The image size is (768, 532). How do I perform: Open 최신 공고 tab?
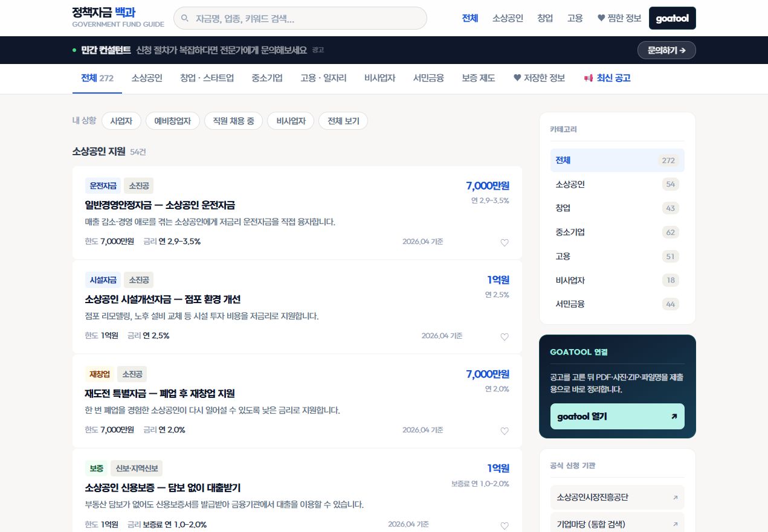607,78
